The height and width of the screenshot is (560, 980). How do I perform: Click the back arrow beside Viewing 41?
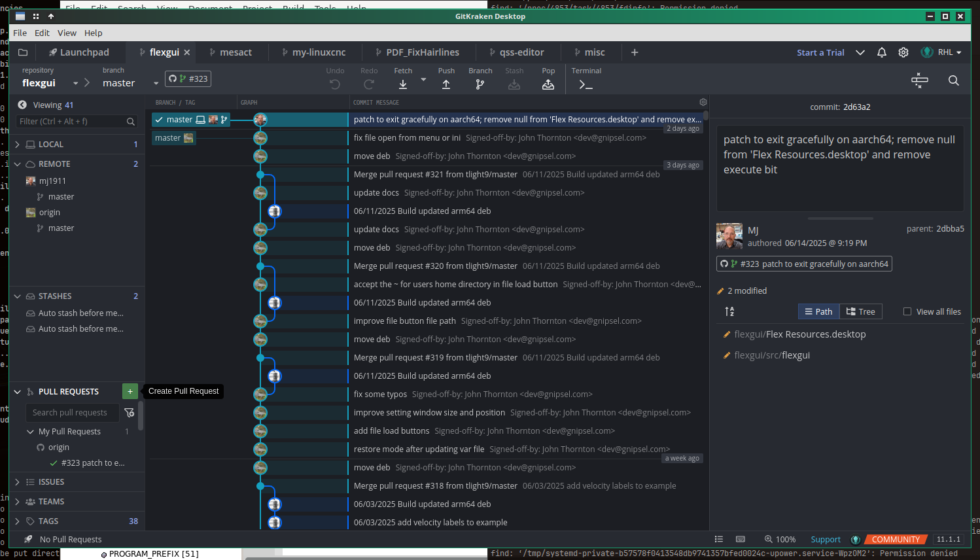tap(22, 105)
